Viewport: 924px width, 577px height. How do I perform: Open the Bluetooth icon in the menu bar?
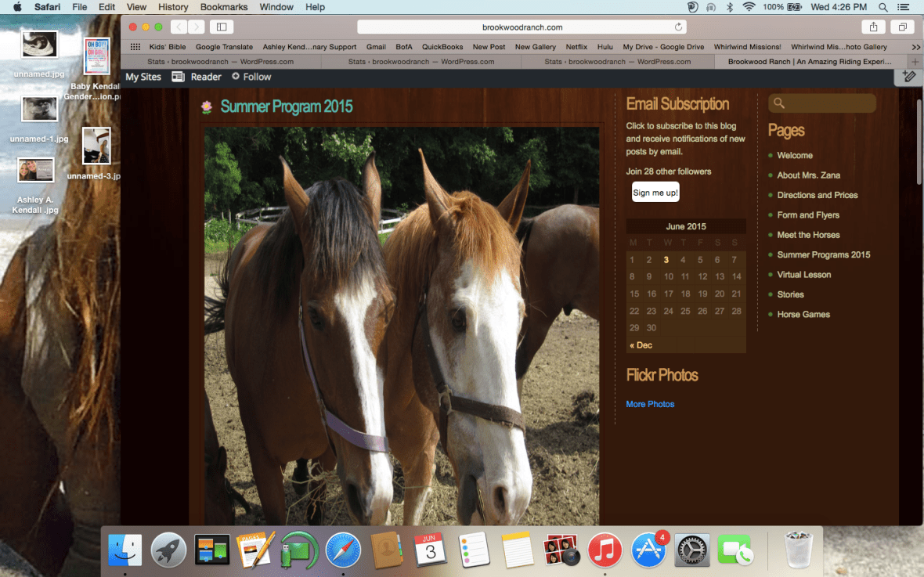[729, 7]
